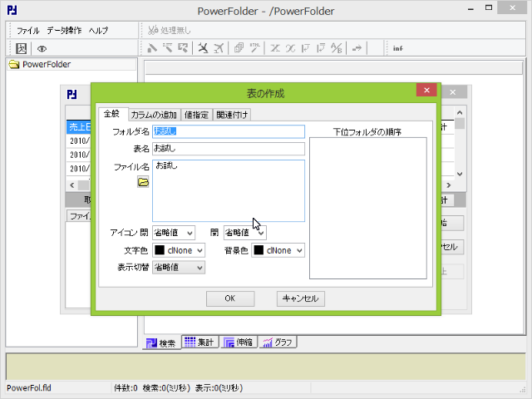Viewport: 532px width, 399px height.
Task: Click scroll up arrow in background dialog
Action: coord(460,113)
